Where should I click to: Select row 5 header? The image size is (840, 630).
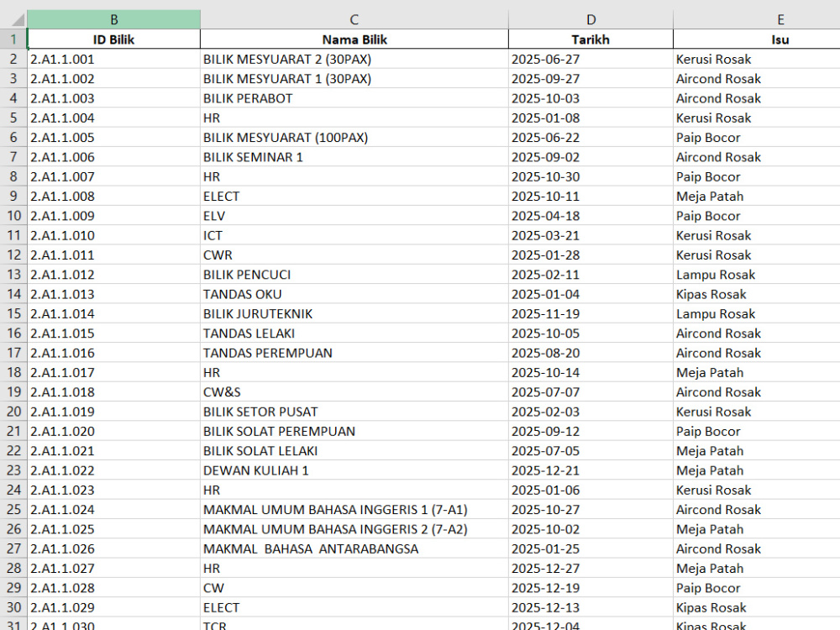13,118
